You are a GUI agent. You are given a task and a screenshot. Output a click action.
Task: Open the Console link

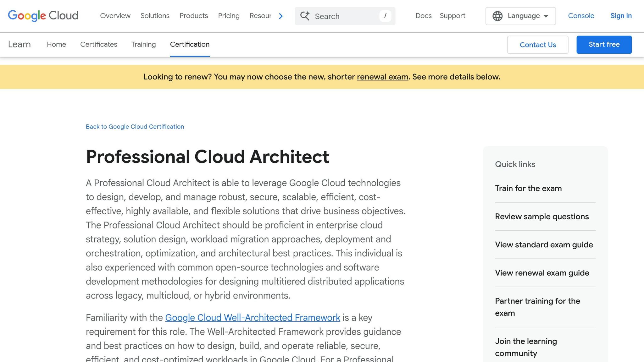pos(581,16)
